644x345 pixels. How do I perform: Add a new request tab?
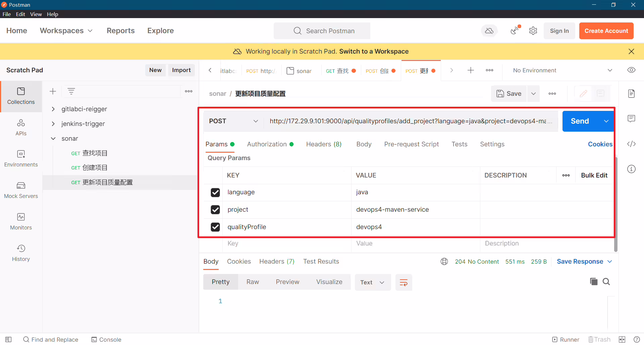tap(471, 70)
